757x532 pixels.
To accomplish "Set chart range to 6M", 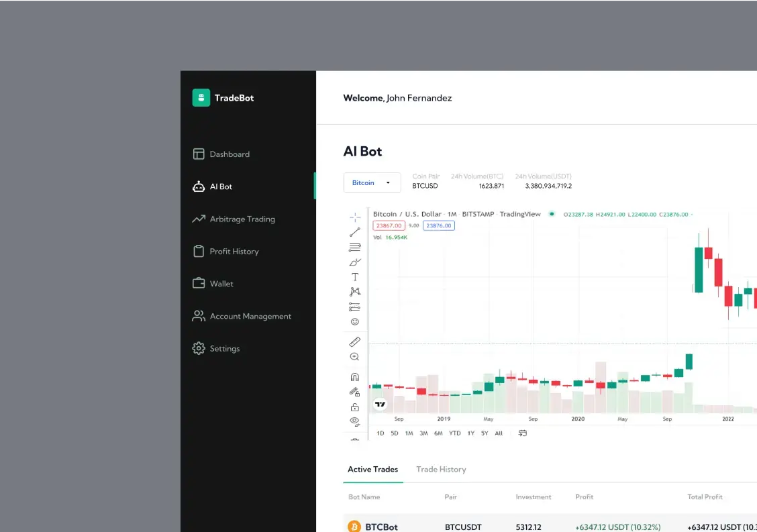I will coord(438,433).
